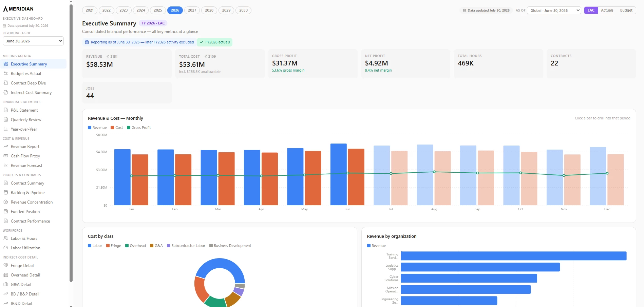This screenshot has height=307, width=644.
Task: Click the Backlog & Pipeline database icon
Action: (5, 192)
